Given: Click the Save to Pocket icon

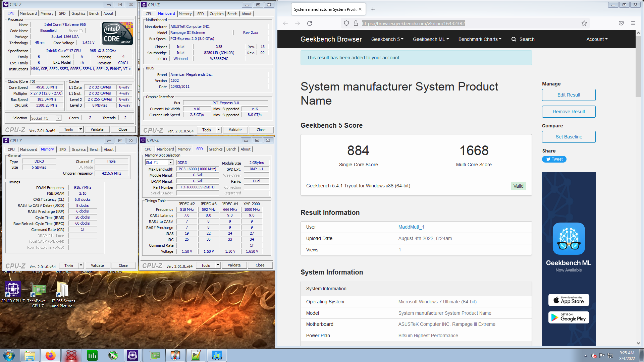Looking at the screenshot, I should (x=621, y=23).
